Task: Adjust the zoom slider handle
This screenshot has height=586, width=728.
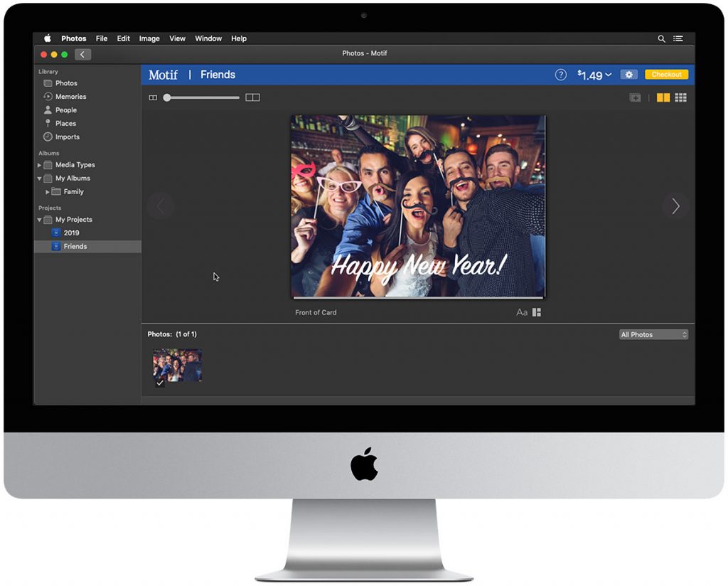Action: coord(167,97)
